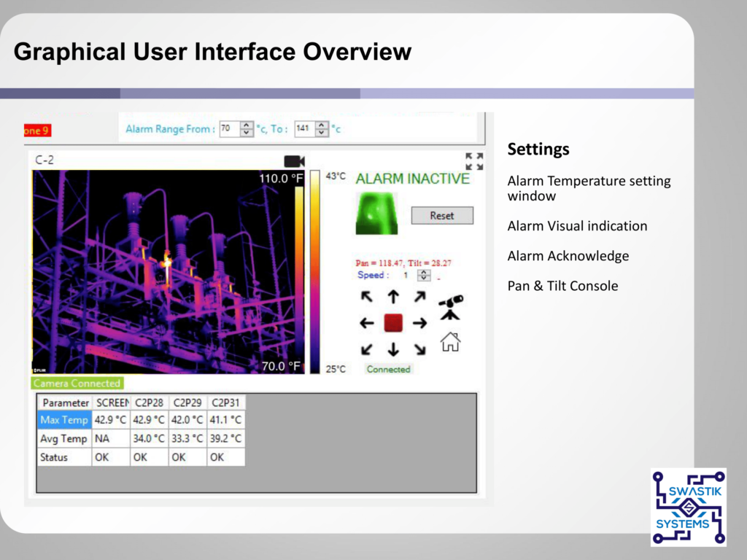The height and width of the screenshot is (560, 747).
Task: Increase Alarm Range To value
Action: point(322,125)
